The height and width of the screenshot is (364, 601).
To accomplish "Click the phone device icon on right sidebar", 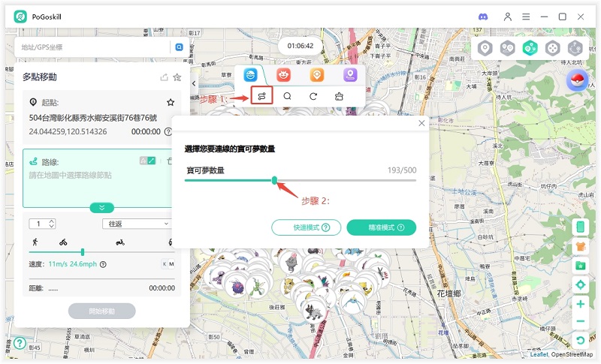I will [x=580, y=227].
